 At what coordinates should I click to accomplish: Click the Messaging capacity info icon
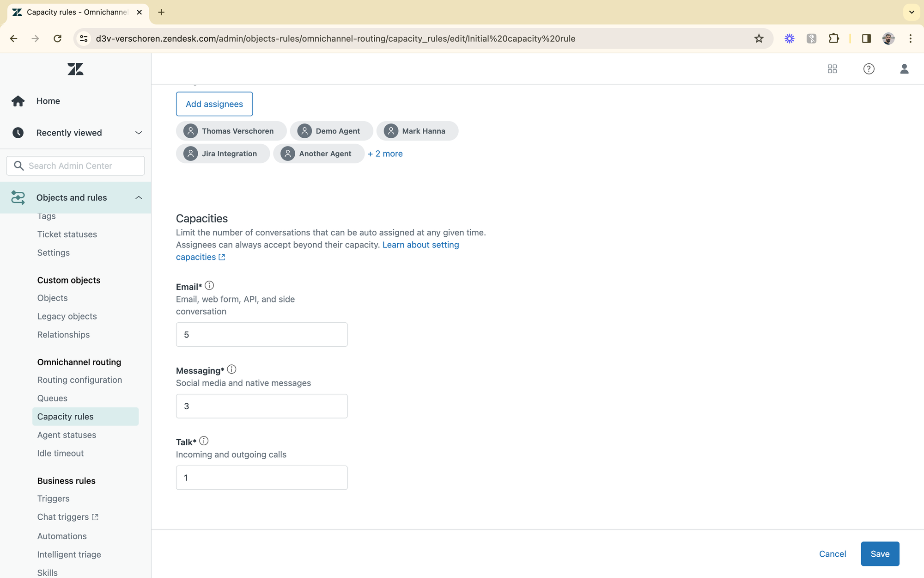coord(231,369)
